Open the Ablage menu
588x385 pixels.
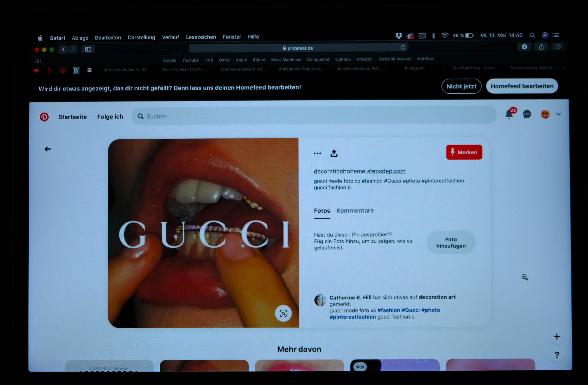pyautogui.click(x=80, y=38)
